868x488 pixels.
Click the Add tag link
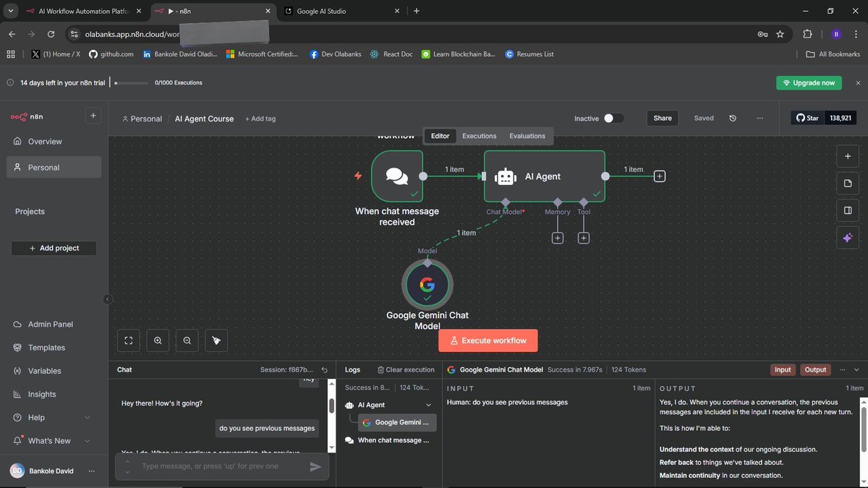point(260,119)
